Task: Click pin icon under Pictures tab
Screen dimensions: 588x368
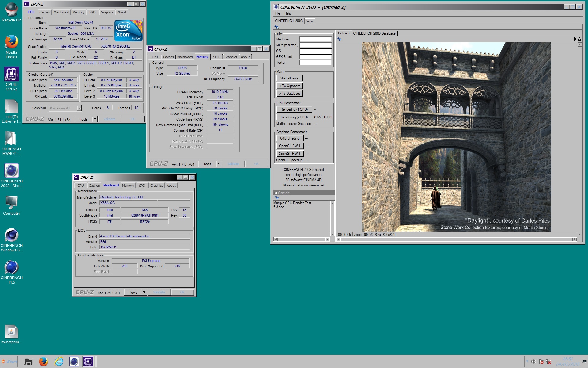Action: click(x=339, y=39)
